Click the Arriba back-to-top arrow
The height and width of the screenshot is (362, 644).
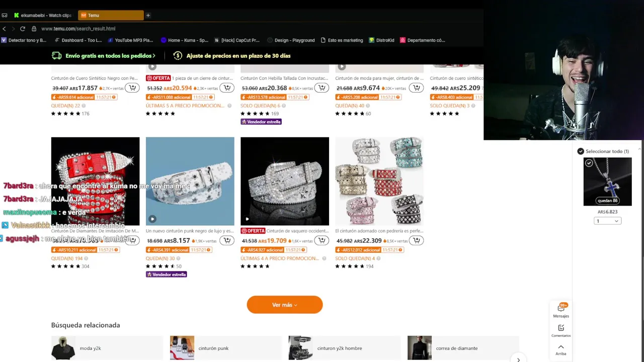561,349
